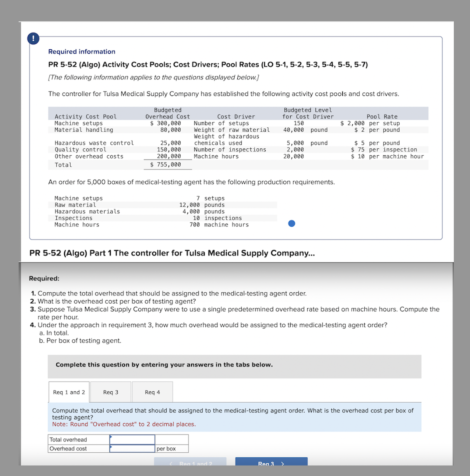Click the left chevron on Req 1 and 2 button
Screen dimensions: 470x476
click(x=171, y=464)
